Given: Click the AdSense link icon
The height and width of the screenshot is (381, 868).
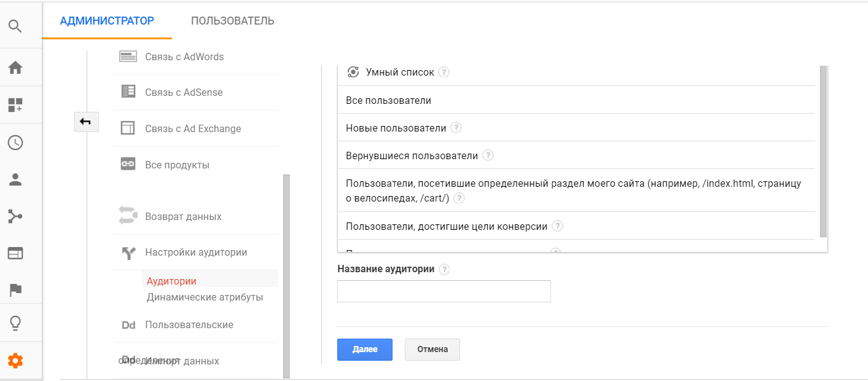Looking at the screenshot, I should 128,92.
